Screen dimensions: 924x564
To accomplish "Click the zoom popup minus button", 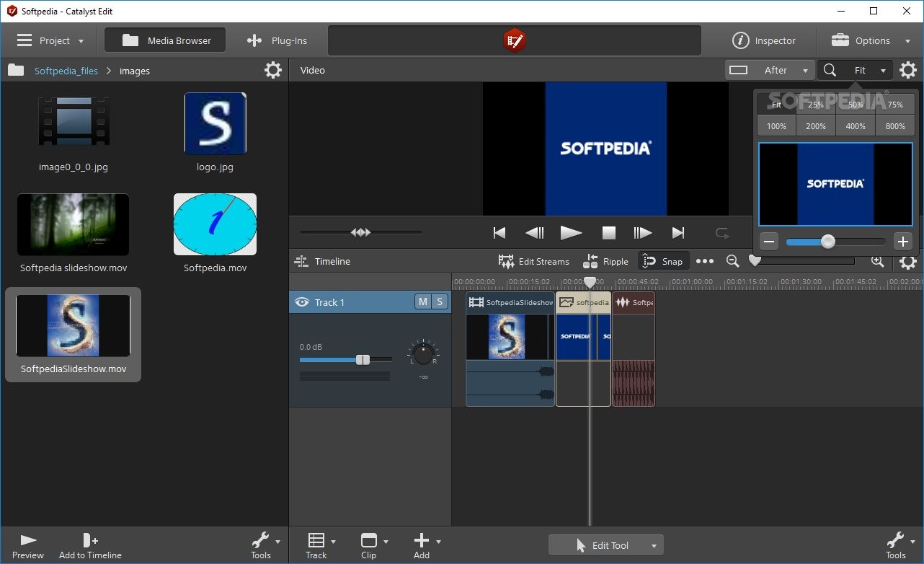I will (769, 242).
